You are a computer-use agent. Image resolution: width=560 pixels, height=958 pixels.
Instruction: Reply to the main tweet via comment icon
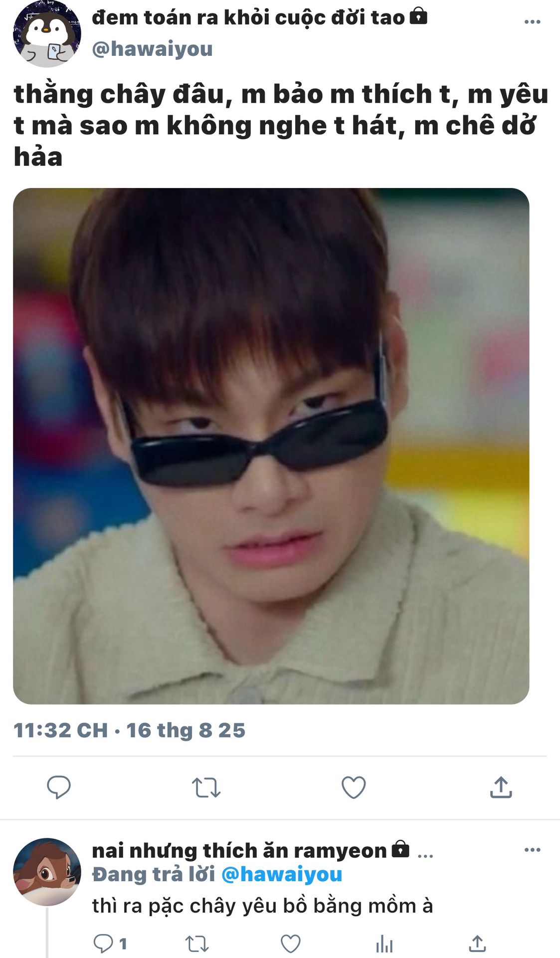pos(59,787)
